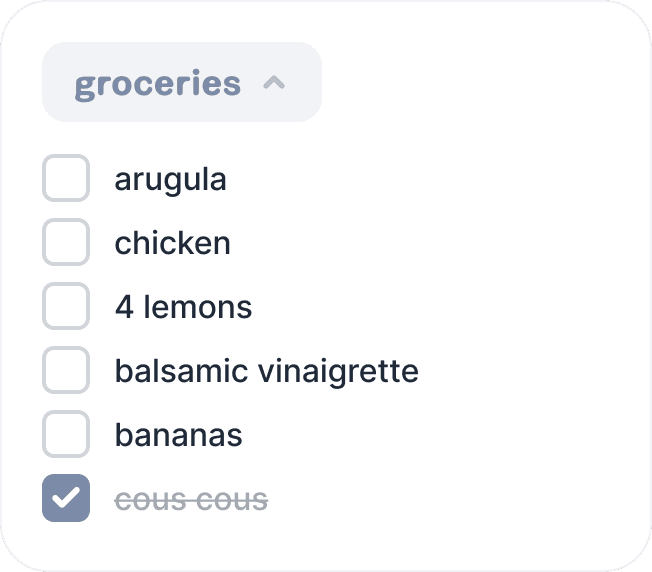The width and height of the screenshot is (652, 572).
Task: Click balsamic vinaigrette item text
Action: (x=266, y=372)
